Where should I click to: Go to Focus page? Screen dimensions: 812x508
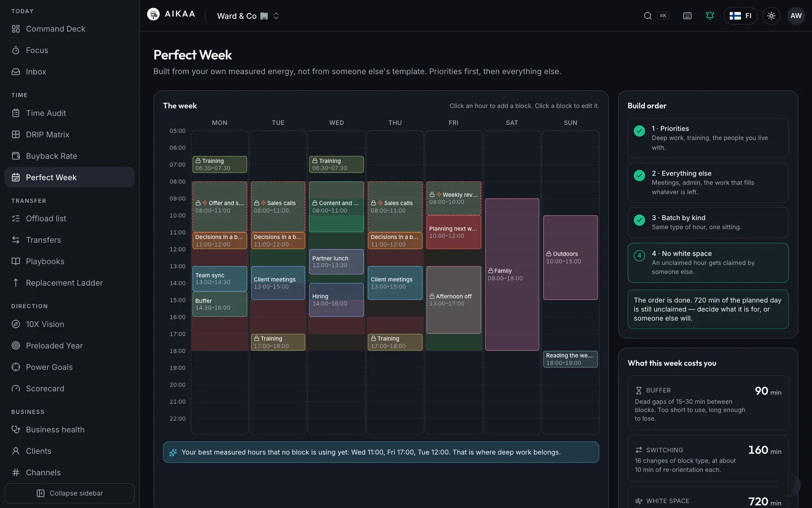pos(70,50)
